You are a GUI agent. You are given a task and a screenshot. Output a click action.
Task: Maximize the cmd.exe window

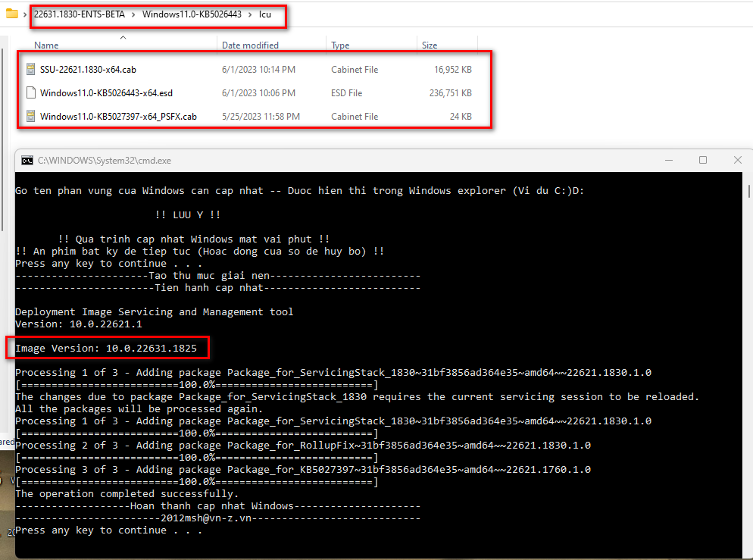pyautogui.click(x=702, y=160)
